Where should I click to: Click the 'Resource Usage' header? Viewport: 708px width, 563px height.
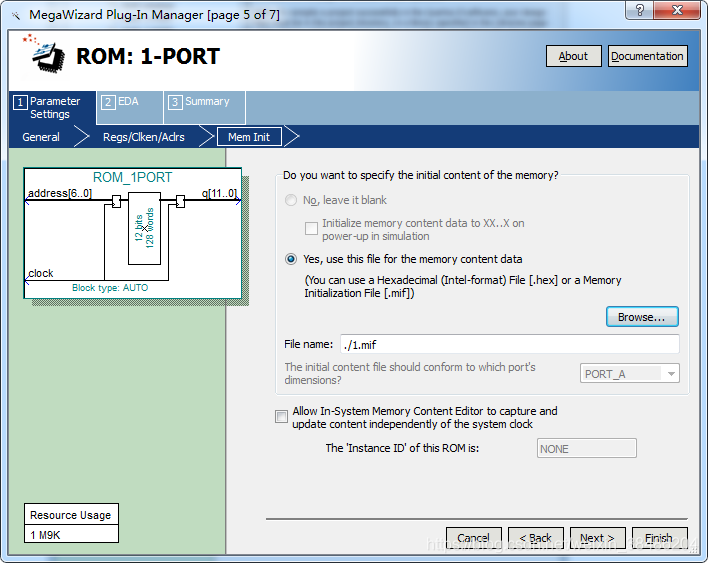tap(71, 515)
